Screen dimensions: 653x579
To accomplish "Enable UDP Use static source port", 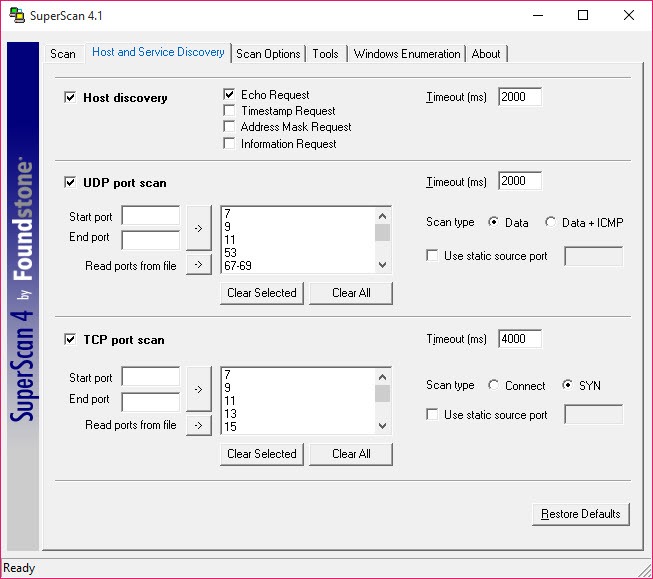I will pyautogui.click(x=432, y=255).
